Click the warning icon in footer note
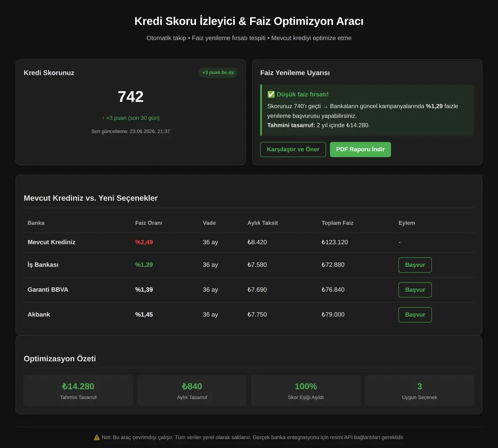The image size is (498, 448). point(97,437)
